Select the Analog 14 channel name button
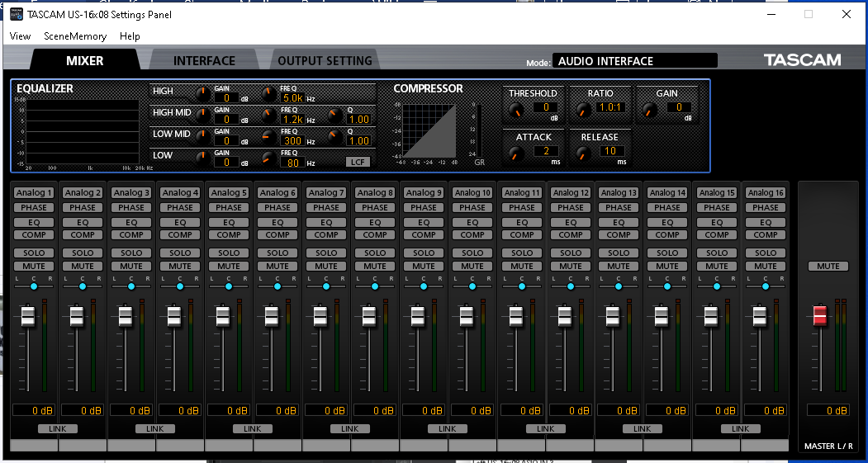The image size is (868, 463). click(667, 192)
